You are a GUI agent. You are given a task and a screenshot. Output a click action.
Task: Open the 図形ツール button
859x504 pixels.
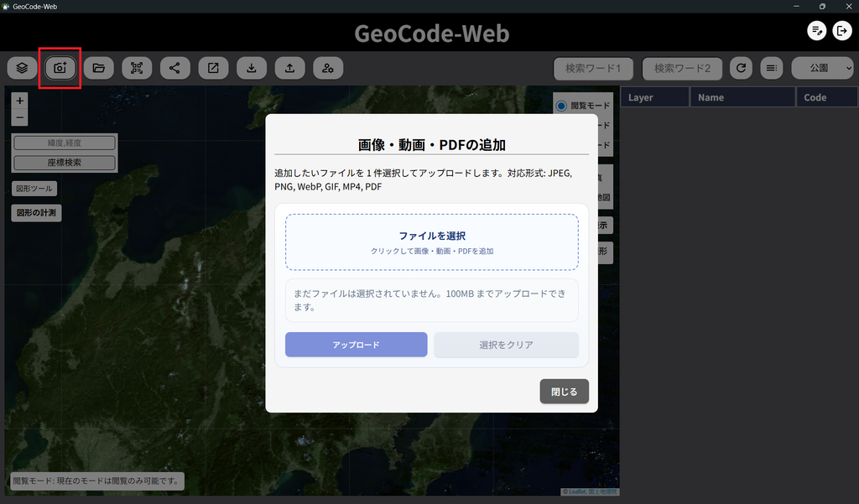coord(34,189)
